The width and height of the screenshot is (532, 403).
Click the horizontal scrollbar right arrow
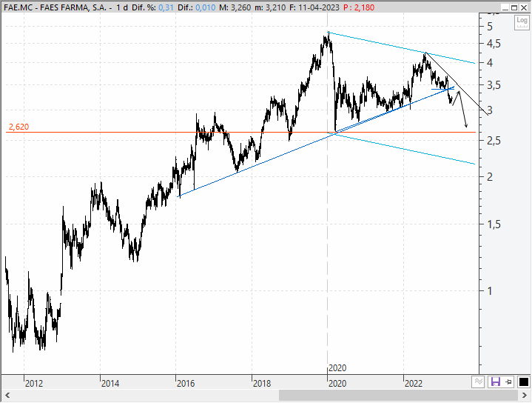pos(525,396)
